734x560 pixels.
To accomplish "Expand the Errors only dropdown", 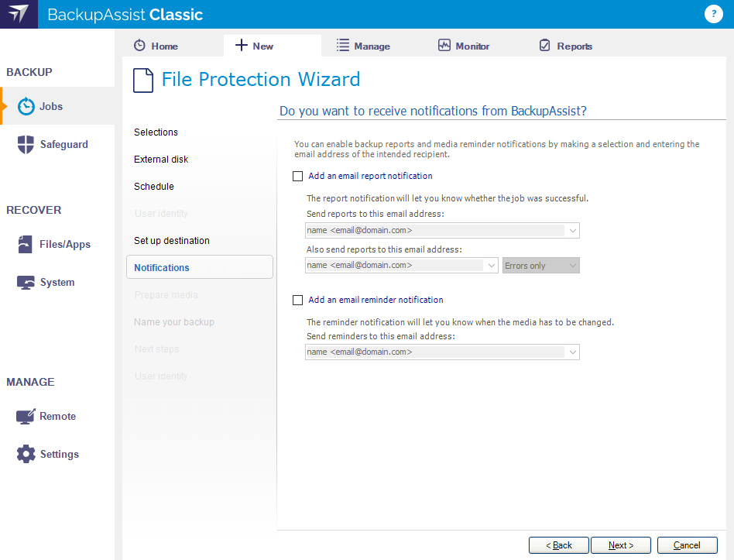I will coord(540,266).
